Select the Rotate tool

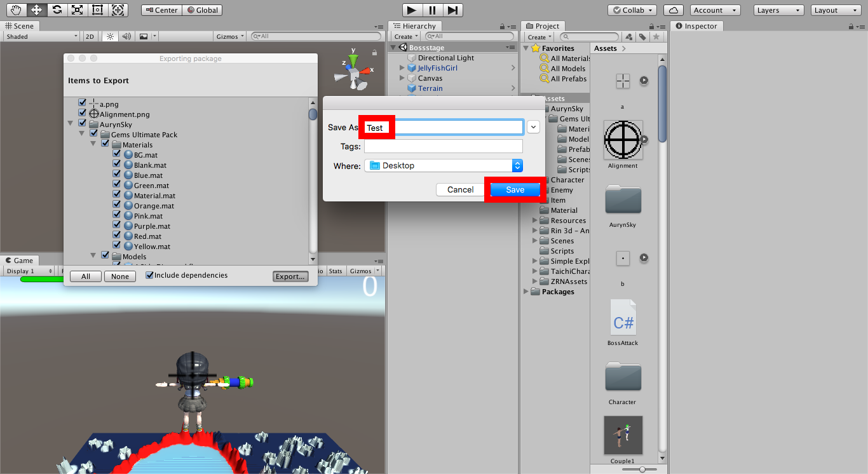tap(57, 10)
